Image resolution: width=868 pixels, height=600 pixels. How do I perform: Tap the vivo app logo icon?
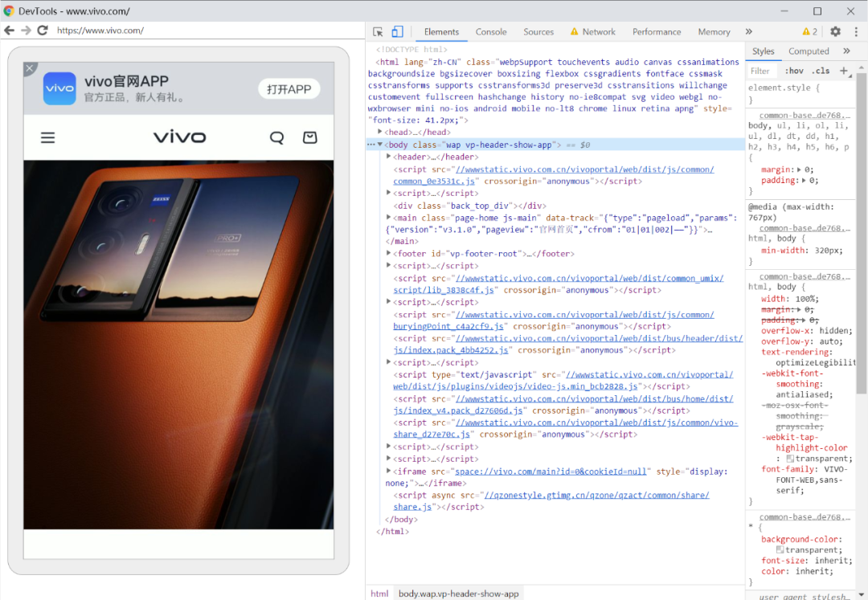point(59,88)
